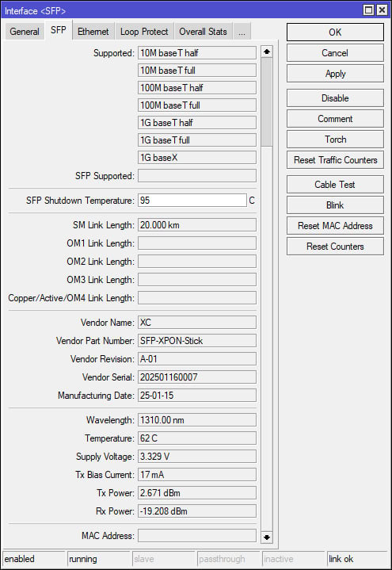This screenshot has width=392, height=570.
Task: Click Supply Voltage value 3.329 V
Action: 197,456
